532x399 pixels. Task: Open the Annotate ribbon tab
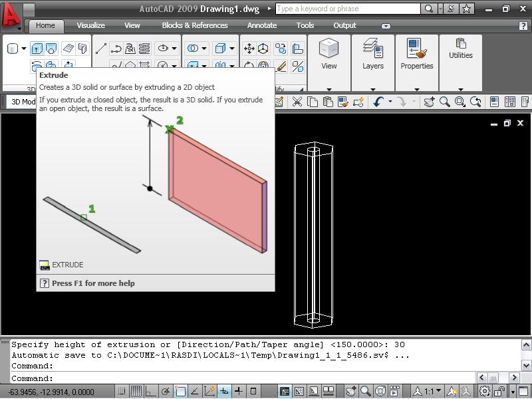click(x=262, y=25)
